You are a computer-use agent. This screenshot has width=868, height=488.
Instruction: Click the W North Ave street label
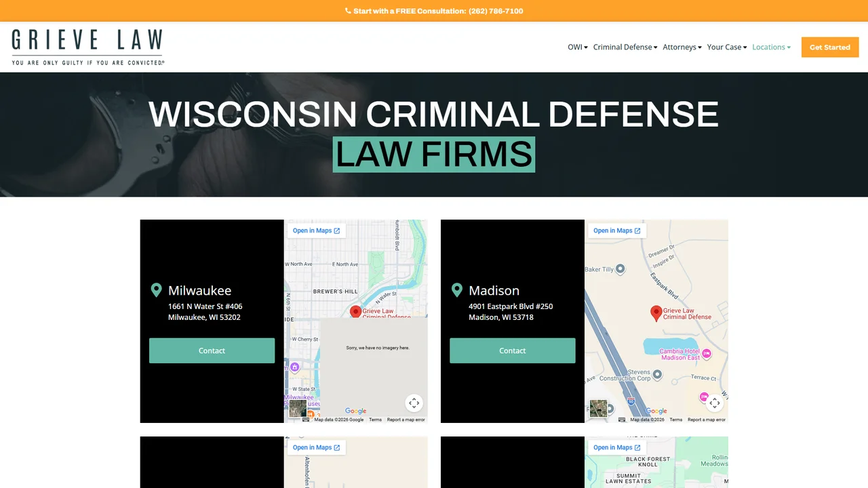click(x=298, y=264)
